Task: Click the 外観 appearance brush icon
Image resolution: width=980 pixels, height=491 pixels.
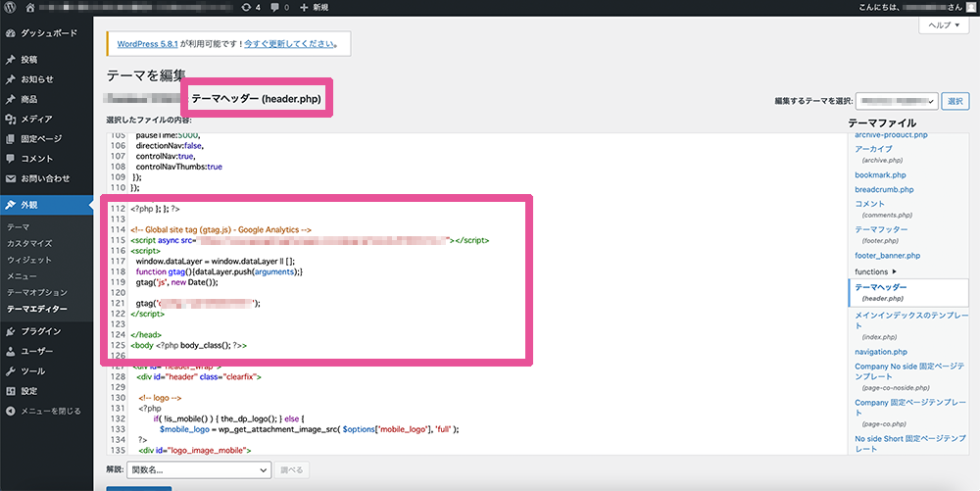Action: coord(10,205)
